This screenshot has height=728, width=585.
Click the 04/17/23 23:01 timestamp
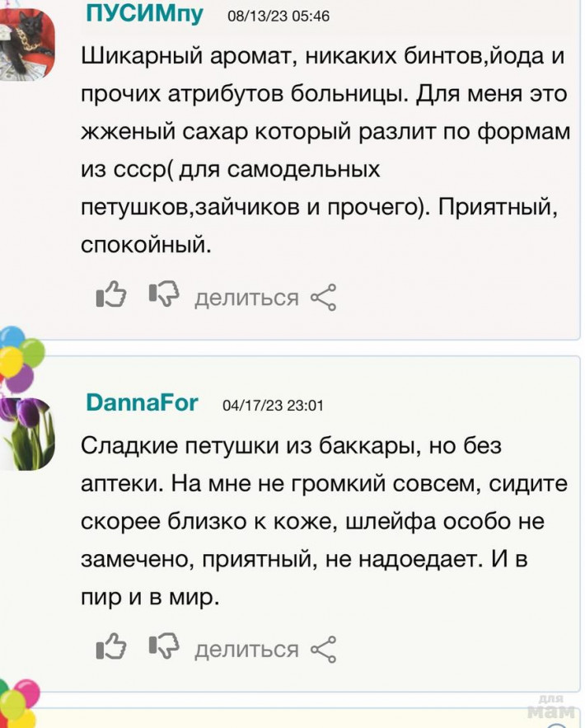tap(273, 405)
